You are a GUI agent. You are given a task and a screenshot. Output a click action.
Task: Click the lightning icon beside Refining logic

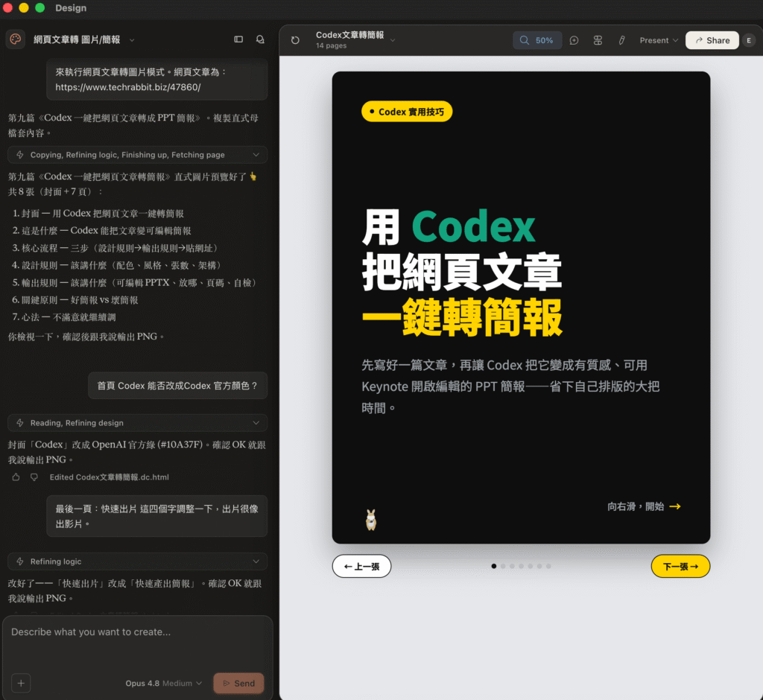pos(20,561)
